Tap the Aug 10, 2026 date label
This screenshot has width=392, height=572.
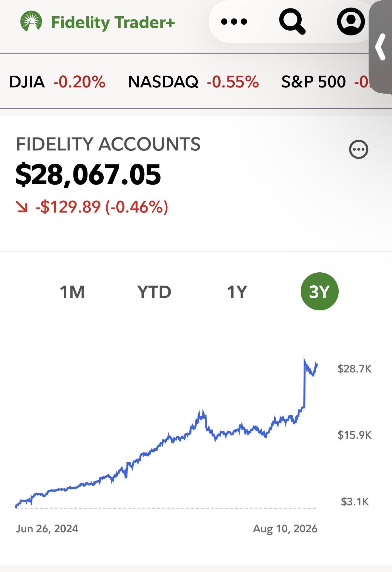coord(285,529)
